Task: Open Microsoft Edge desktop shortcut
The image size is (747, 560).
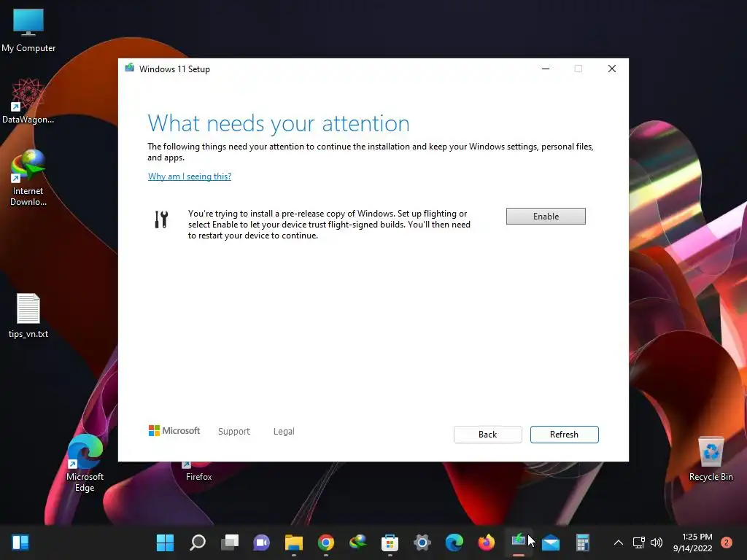Action: click(85, 463)
